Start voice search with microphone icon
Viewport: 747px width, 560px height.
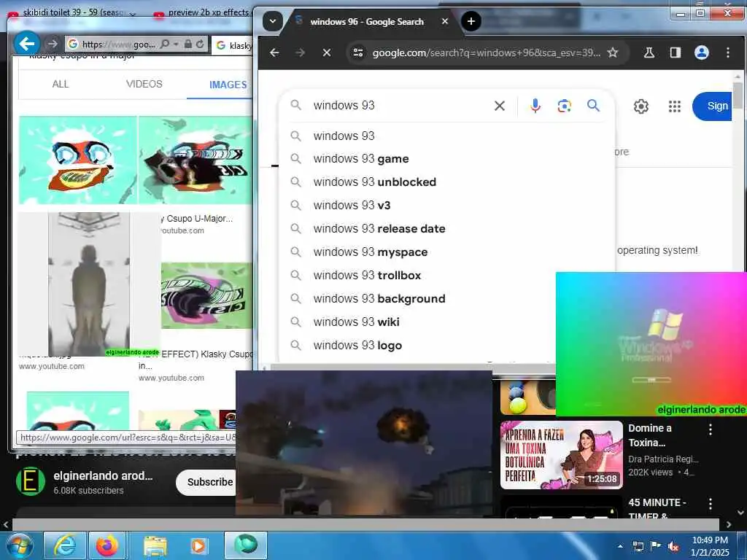click(x=535, y=106)
